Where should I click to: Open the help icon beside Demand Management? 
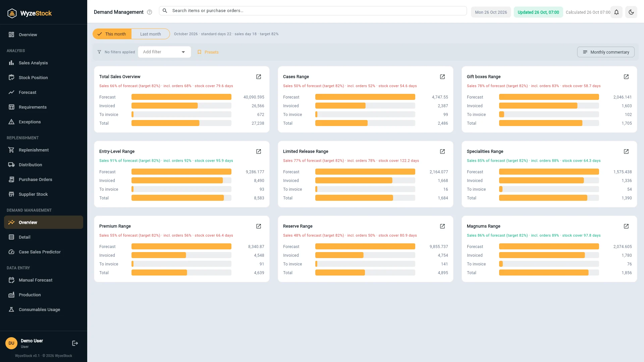150,12
